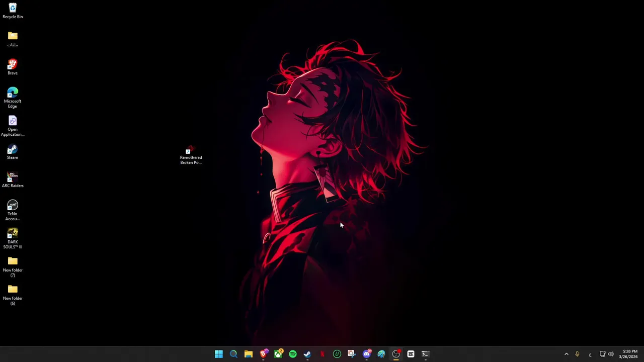Open Spotify from taskbar
The height and width of the screenshot is (362, 644).
[293, 354]
